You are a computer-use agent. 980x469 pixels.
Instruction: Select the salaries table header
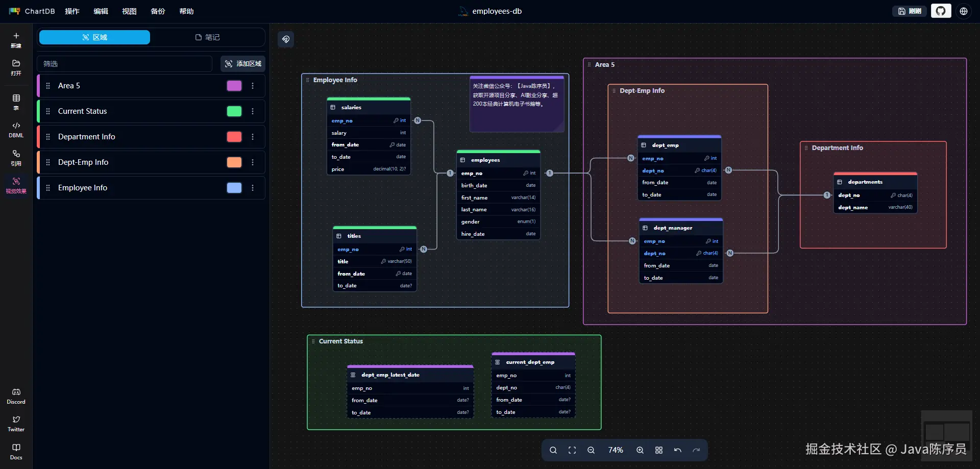tap(369, 107)
